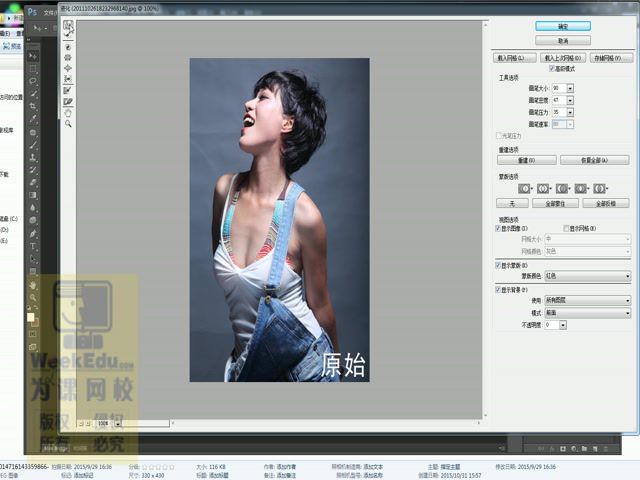Click the Invert Selection mask option icon
Screen dimensions: 640x480
coord(600,189)
